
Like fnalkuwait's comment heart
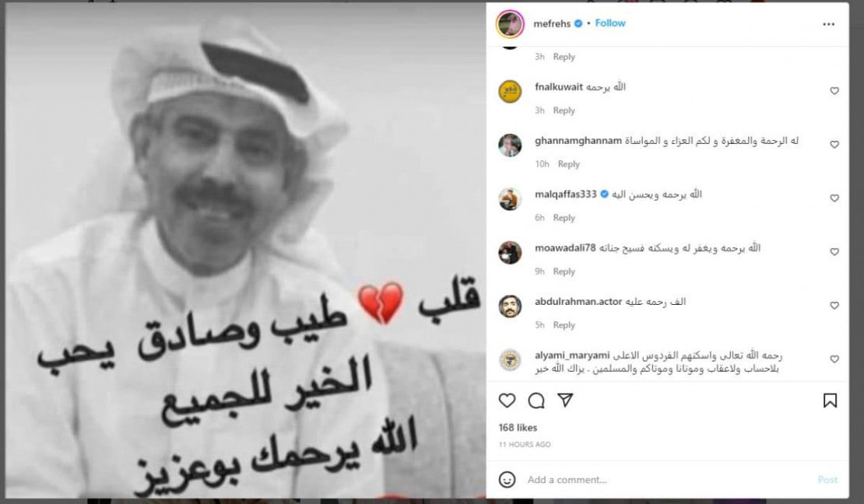pos(834,91)
